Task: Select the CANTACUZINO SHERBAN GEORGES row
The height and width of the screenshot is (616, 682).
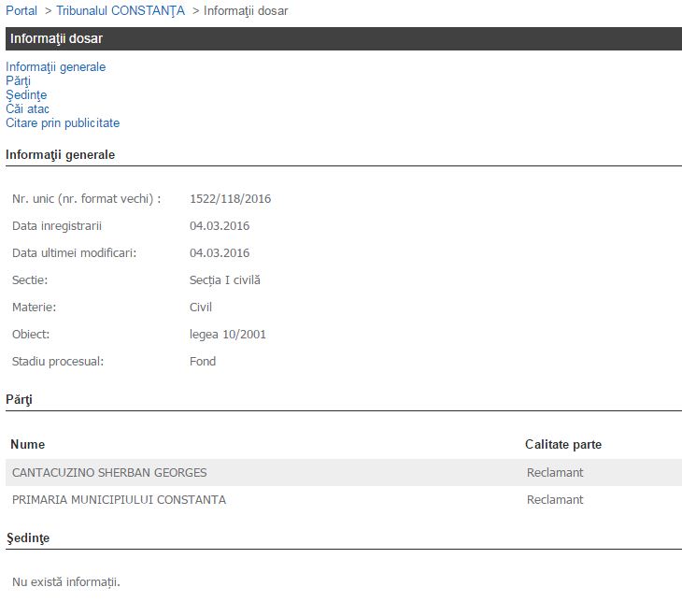Action: click(x=109, y=473)
